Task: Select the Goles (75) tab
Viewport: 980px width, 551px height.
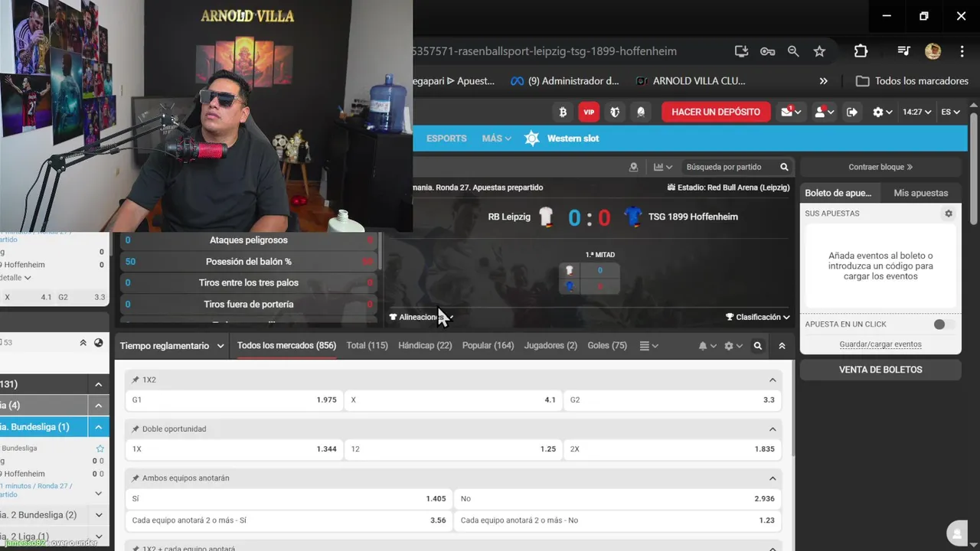Action: 607,346
